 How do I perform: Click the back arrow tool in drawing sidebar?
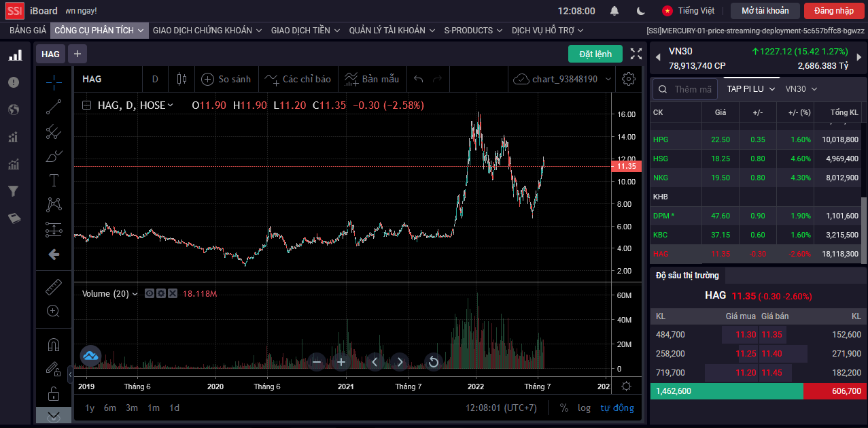(54, 254)
